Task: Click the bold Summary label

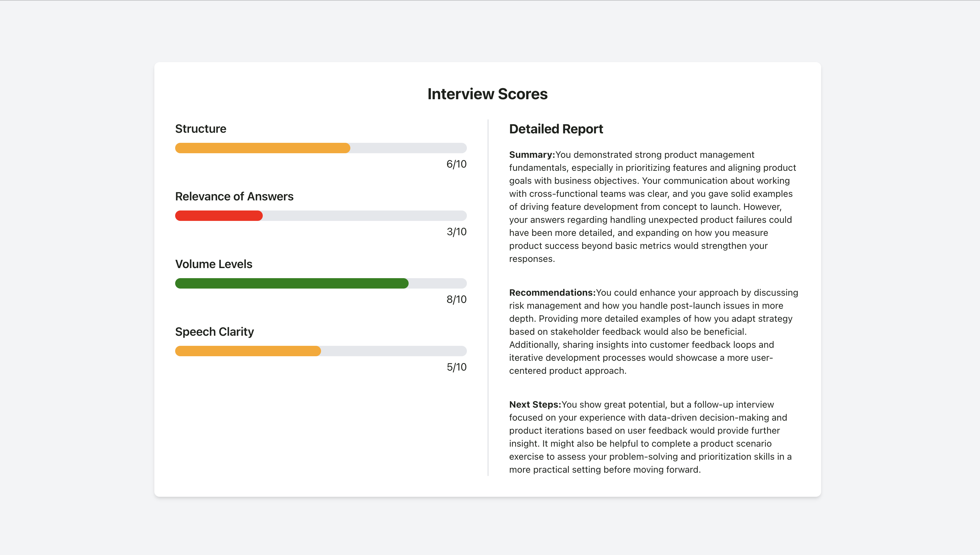Action: (532, 155)
